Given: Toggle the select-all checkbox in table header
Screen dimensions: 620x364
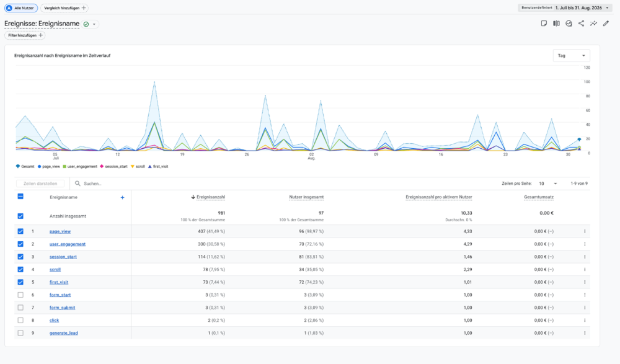Looking at the screenshot, I should pyautogui.click(x=20, y=197).
